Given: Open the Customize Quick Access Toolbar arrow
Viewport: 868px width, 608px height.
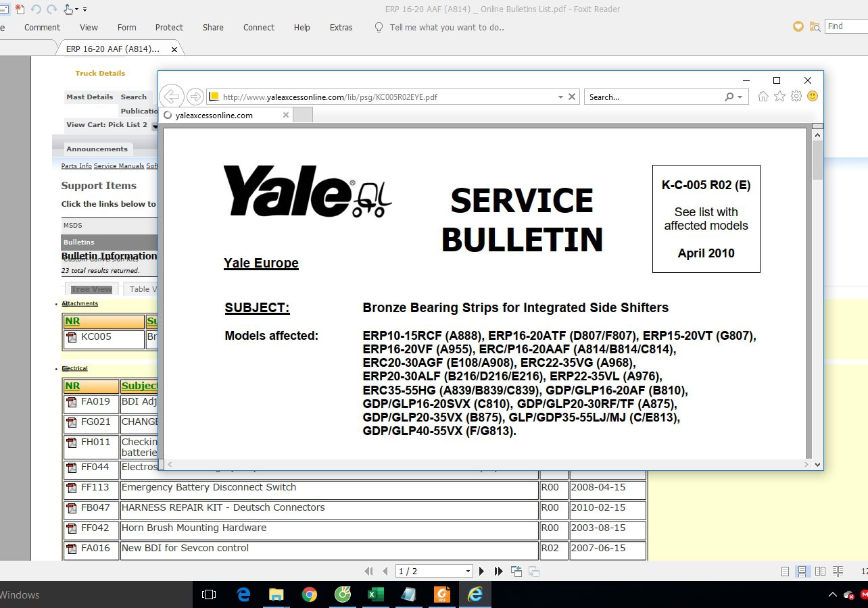Looking at the screenshot, I should pyautogui.click(x=85, y=9).
